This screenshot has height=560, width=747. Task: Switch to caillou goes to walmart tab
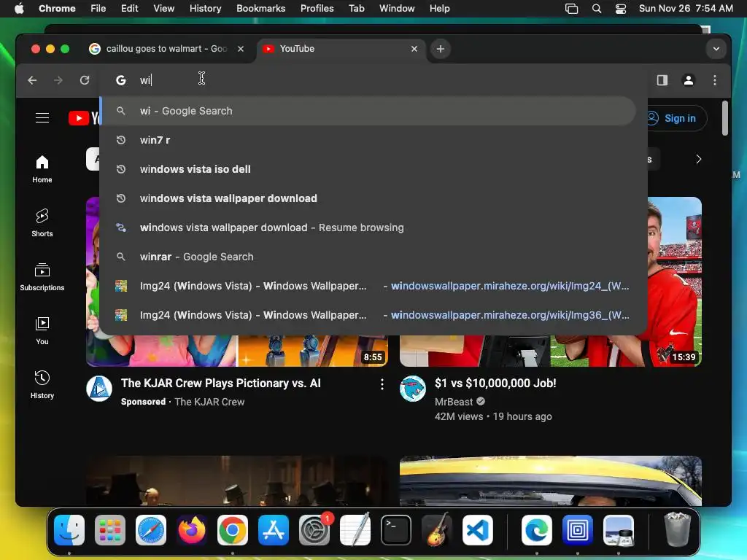pos(167,49)
